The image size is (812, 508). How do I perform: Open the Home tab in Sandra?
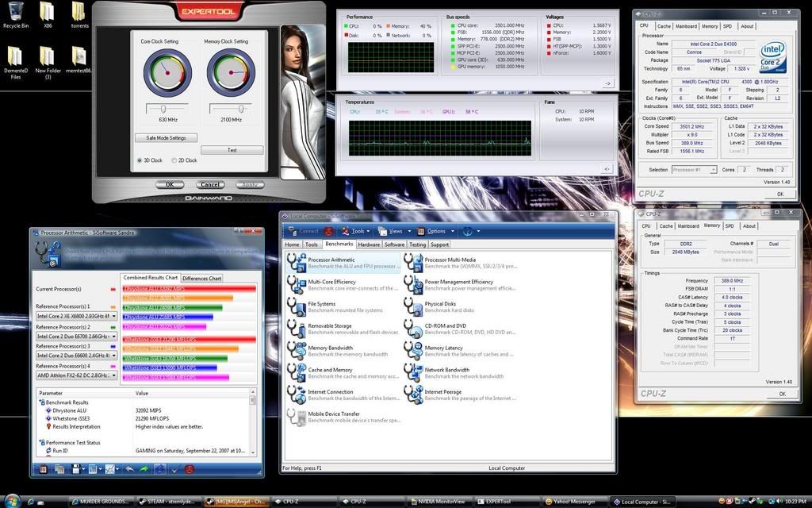click(292, 244)
